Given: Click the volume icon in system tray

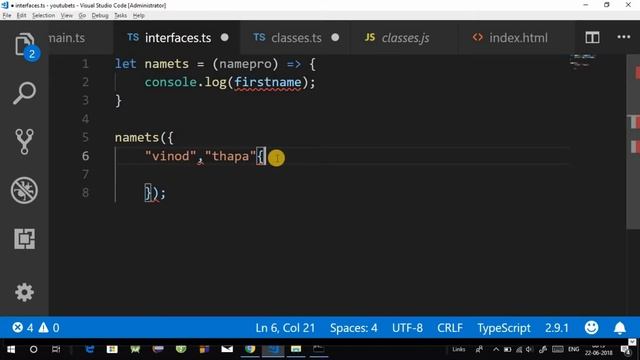Looking at the screenshot, I should [x=529, y=349].
